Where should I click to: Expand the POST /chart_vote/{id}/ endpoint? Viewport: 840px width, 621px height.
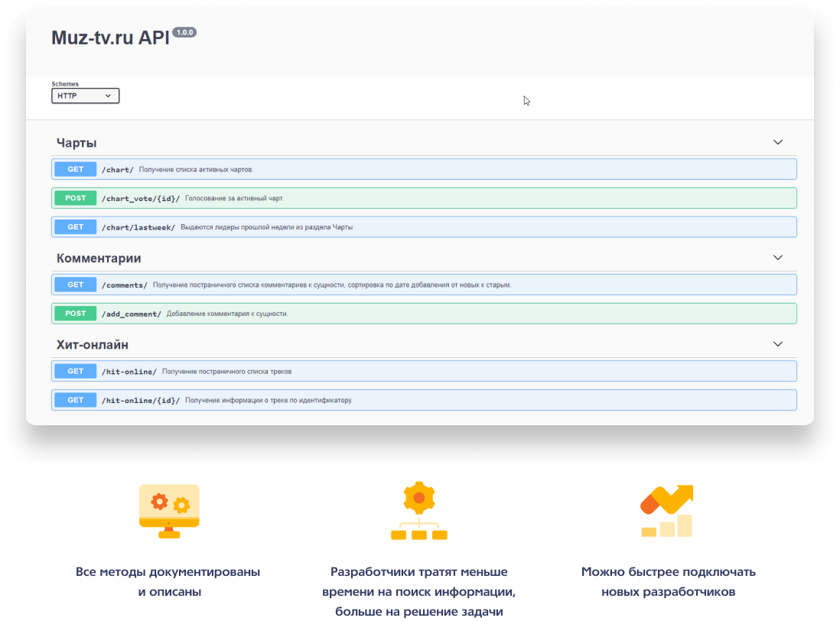[424, 198]
